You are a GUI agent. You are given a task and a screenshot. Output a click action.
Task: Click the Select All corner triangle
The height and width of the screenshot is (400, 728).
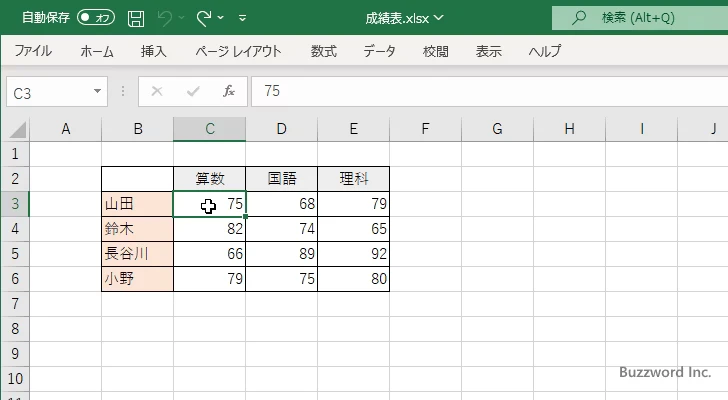[17, 129]
